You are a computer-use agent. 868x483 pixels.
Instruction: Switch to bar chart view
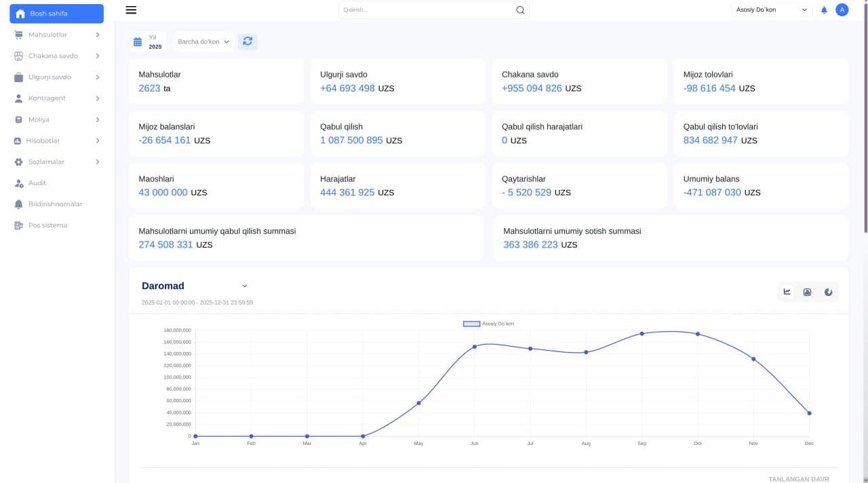pos(807,292)
